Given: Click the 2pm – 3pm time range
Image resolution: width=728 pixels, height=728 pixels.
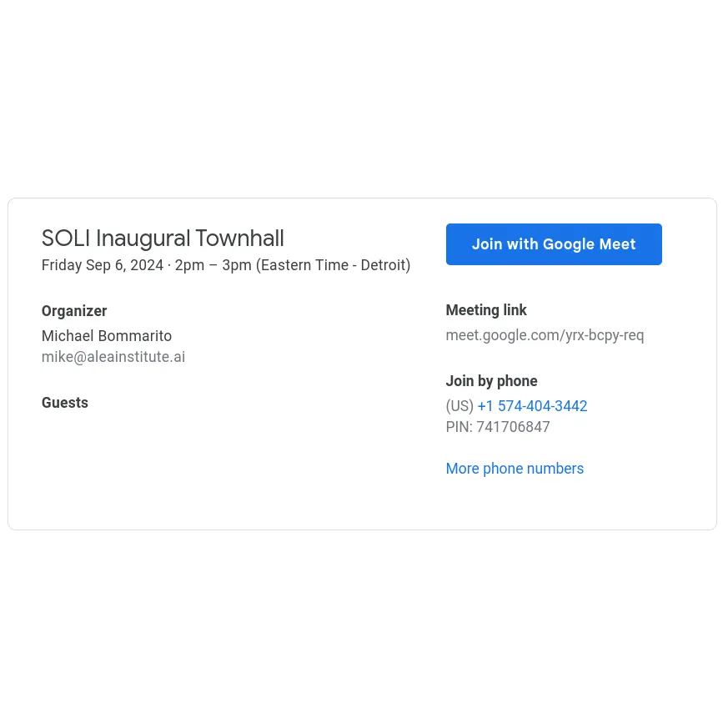Looking at the screenshot, I should 213,265.
